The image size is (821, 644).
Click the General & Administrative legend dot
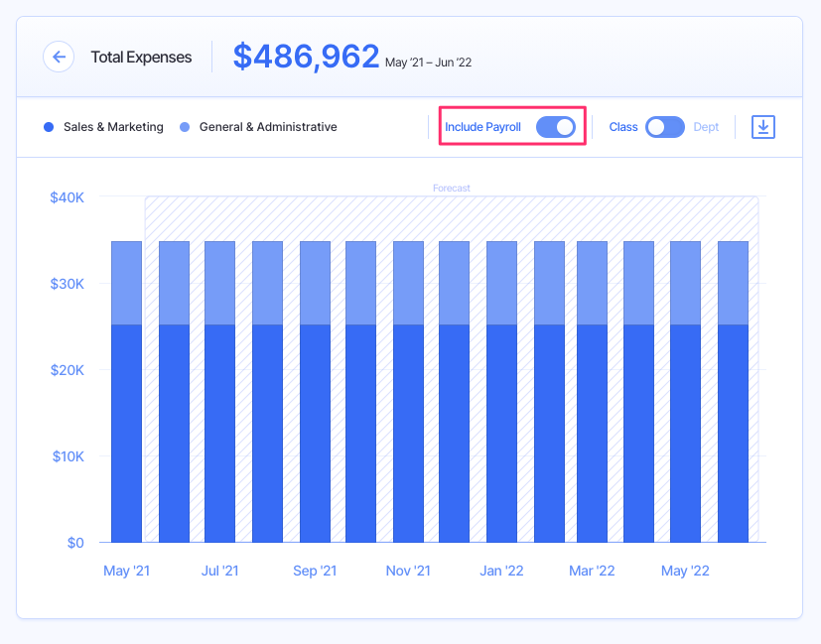coord(185,127)
